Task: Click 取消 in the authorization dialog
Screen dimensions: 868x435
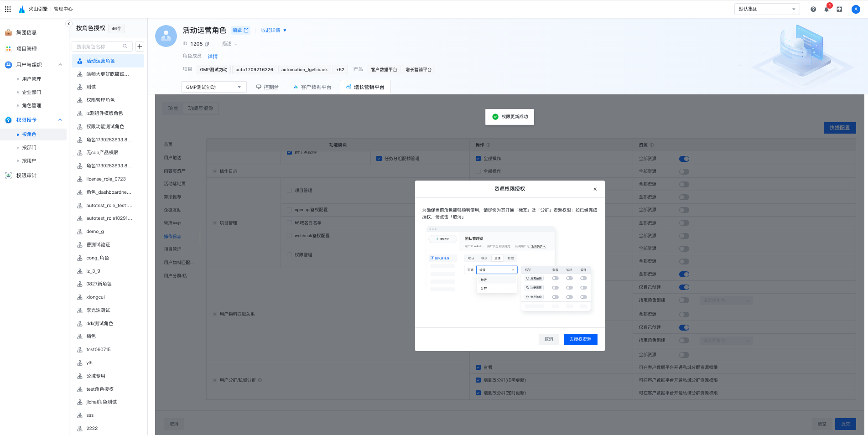Action: (x=549, y=339)
